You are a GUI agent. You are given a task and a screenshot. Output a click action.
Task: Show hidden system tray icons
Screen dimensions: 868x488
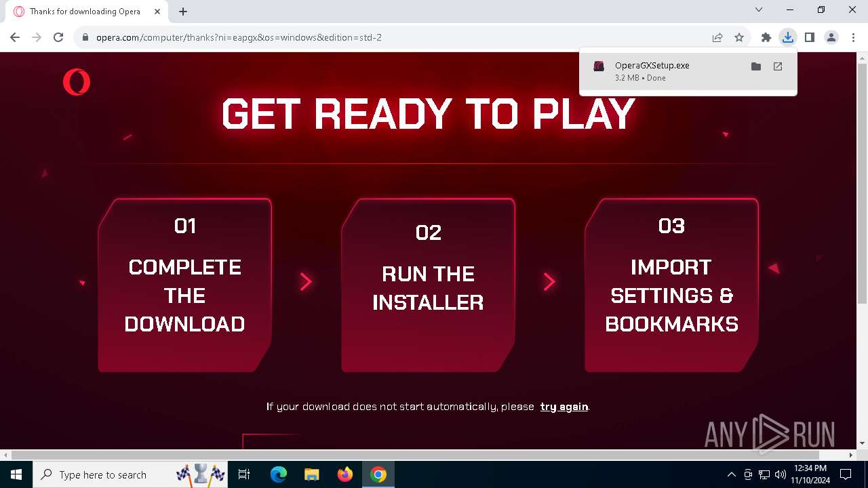[731, 474]
